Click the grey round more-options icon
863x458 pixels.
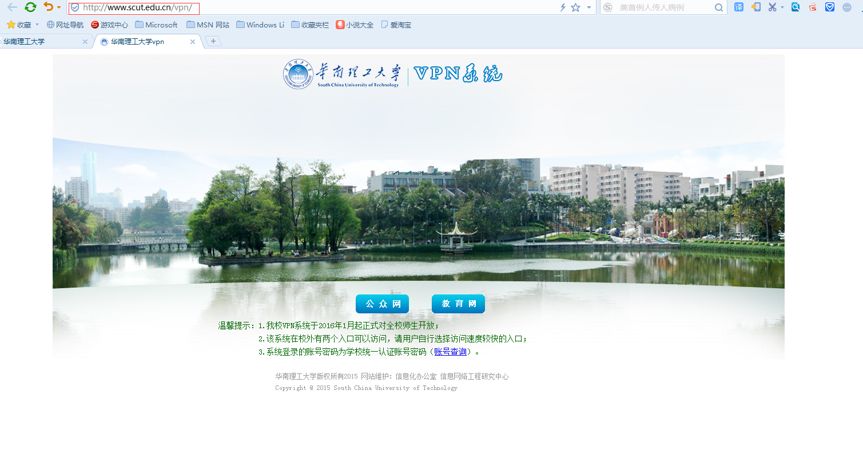click(x=847, y=7)
